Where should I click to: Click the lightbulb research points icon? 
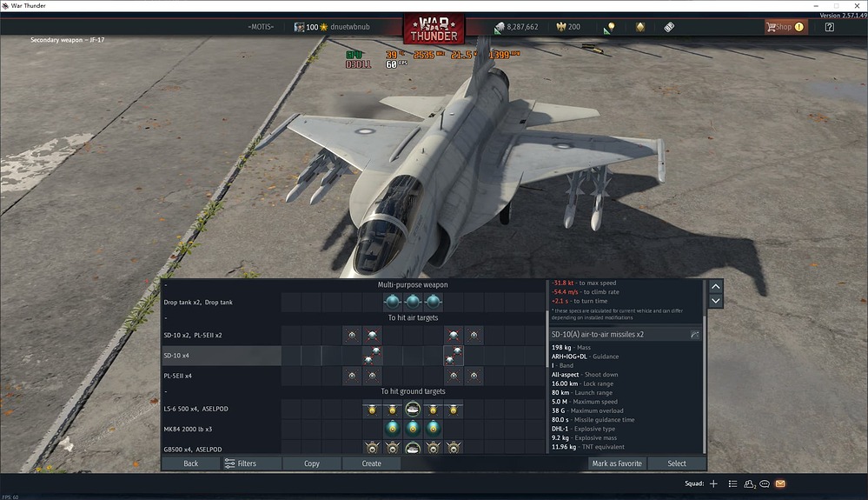(609, 27)
